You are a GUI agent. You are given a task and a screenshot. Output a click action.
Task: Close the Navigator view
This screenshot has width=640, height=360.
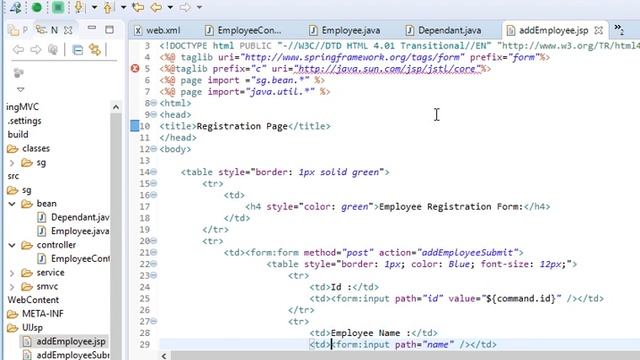tap(68, 30)
